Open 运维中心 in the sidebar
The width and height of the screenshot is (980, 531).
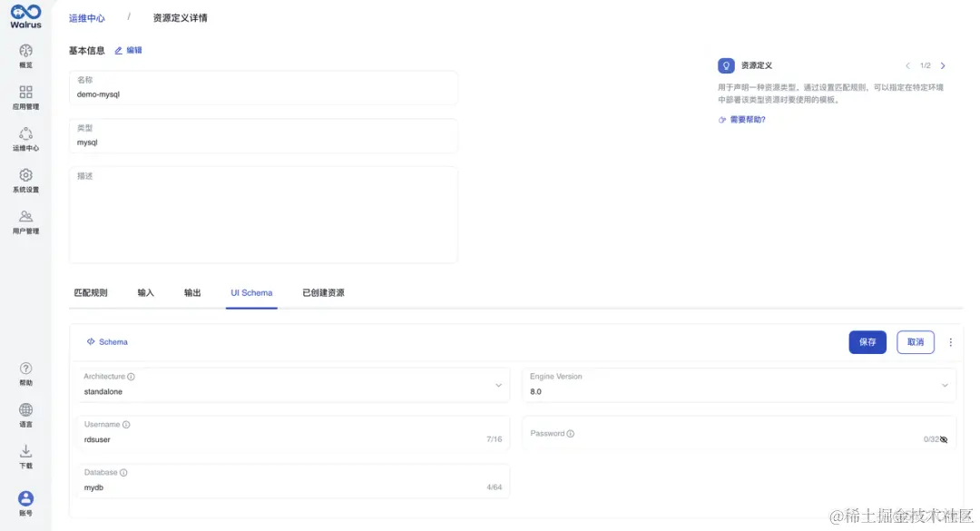[25, 139]
